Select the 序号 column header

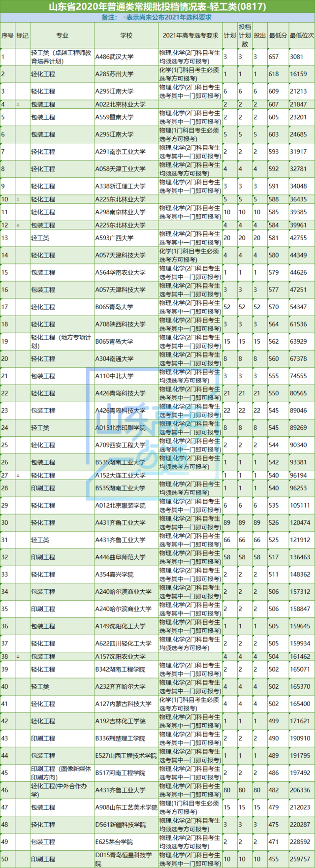coord(7,35)
